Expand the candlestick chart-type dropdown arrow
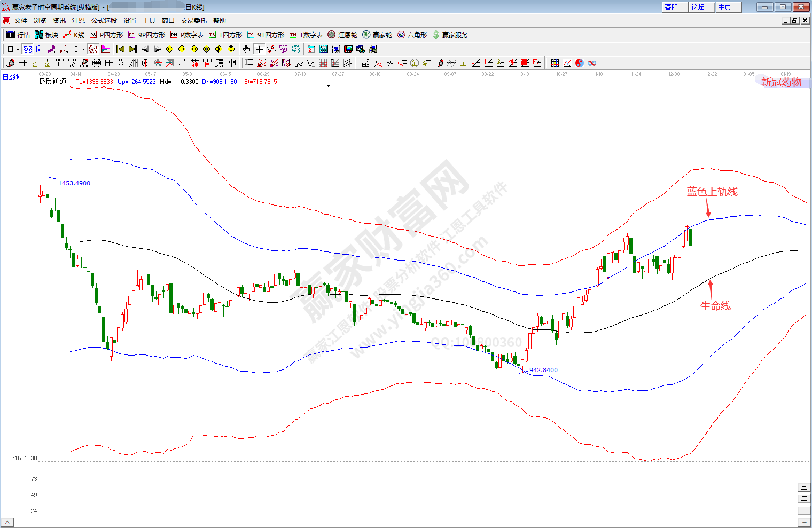This screenshot has height=528, width=812. (x=83, y=49)
